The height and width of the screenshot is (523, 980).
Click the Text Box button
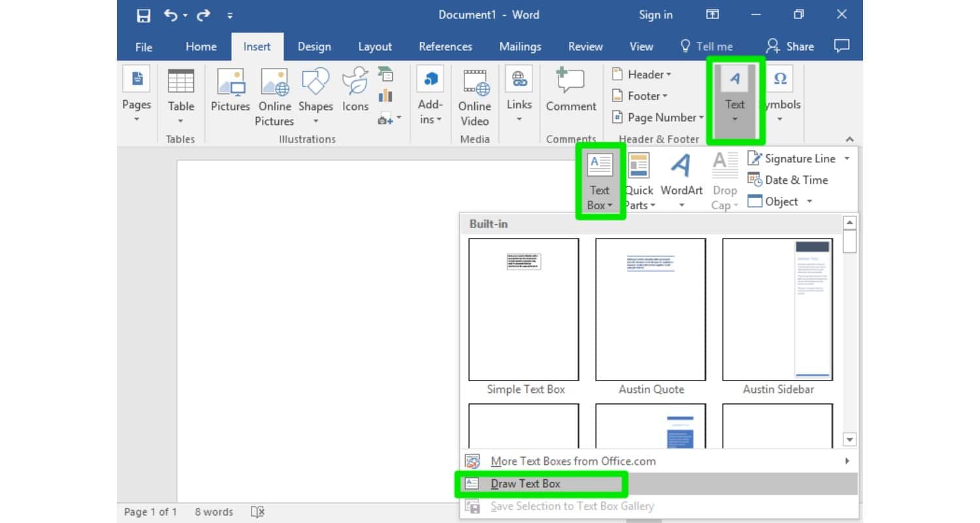(600, 181)
